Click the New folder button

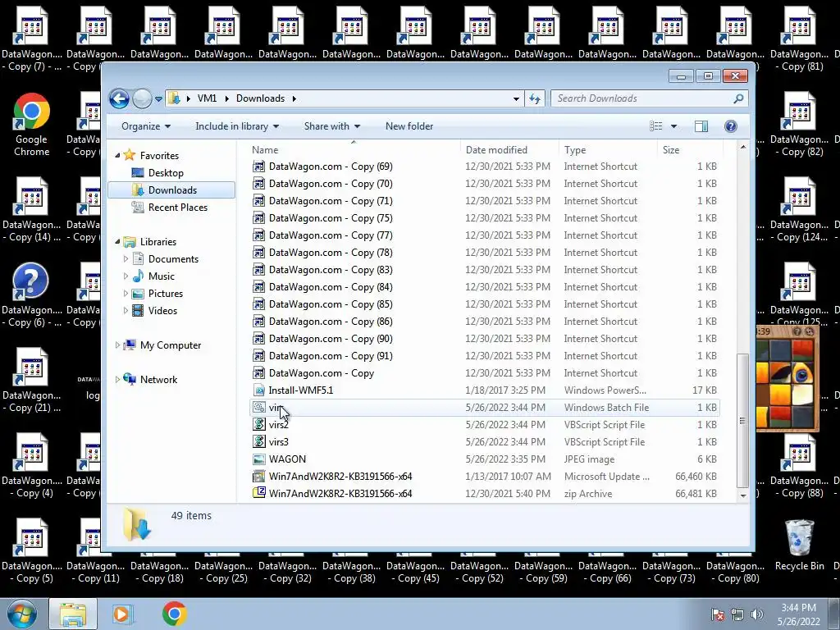pyautogui.click(x=409, y=126)
